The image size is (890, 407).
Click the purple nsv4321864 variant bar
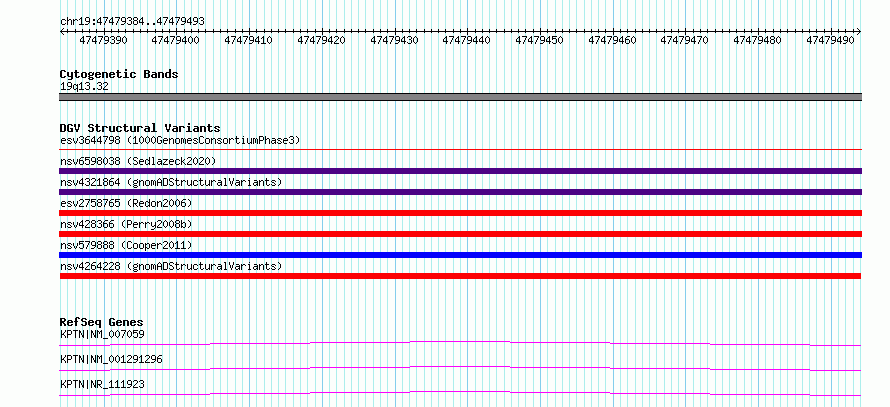tap(460, 192)
